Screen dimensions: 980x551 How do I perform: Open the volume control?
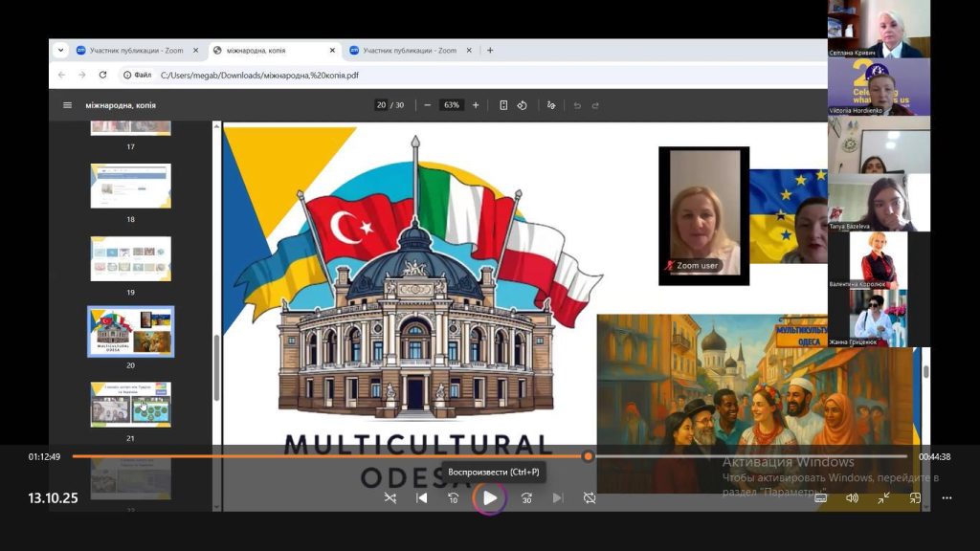(852, 497)
